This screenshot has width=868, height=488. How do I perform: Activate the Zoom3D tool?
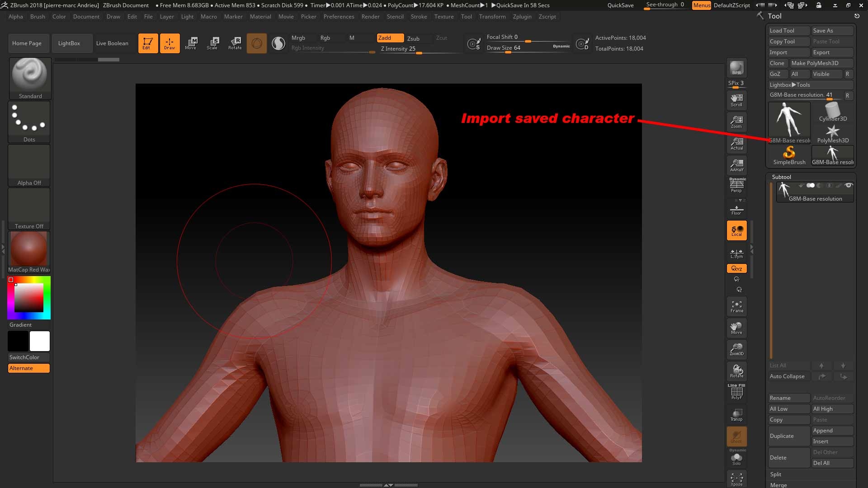736,348
